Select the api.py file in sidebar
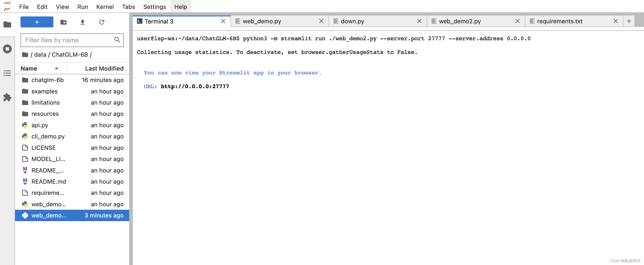644x265 pixels. pos(40,125)
